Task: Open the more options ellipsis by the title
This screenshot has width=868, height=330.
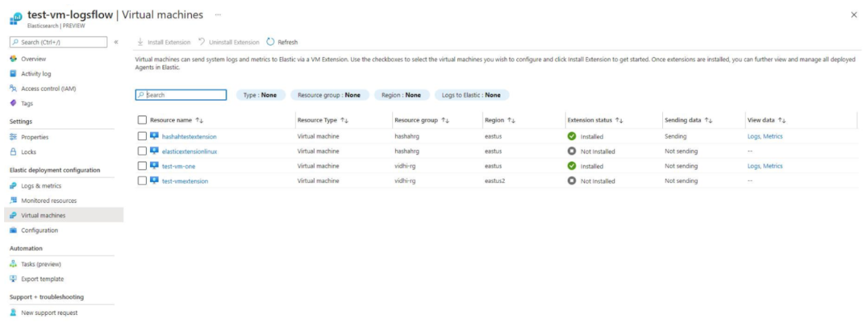Action: click(218, 14)
